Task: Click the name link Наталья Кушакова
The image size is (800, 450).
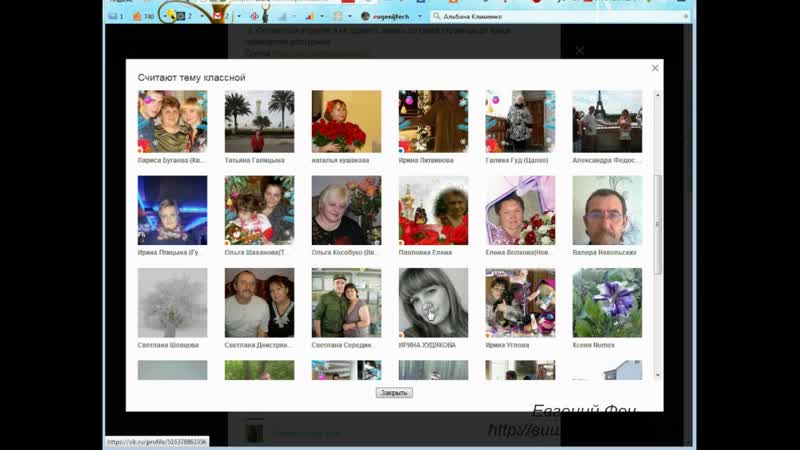Action: (340, 160)
